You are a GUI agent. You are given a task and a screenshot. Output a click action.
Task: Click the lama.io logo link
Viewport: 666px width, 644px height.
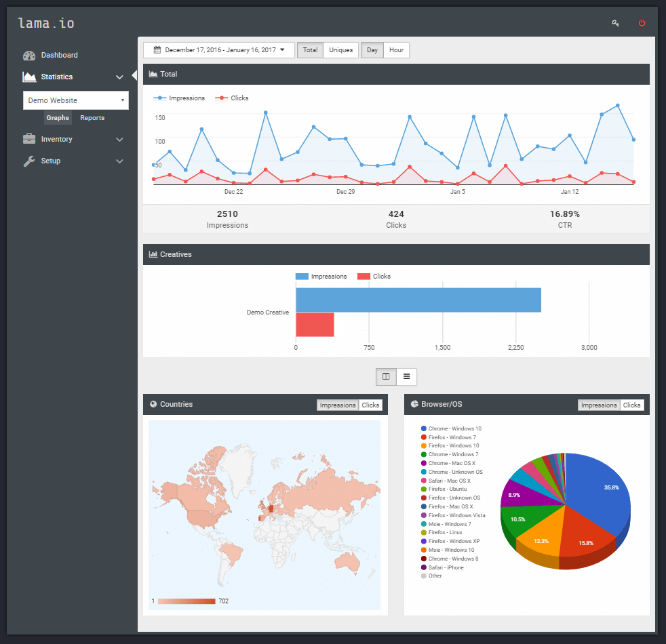click(46, 23)
